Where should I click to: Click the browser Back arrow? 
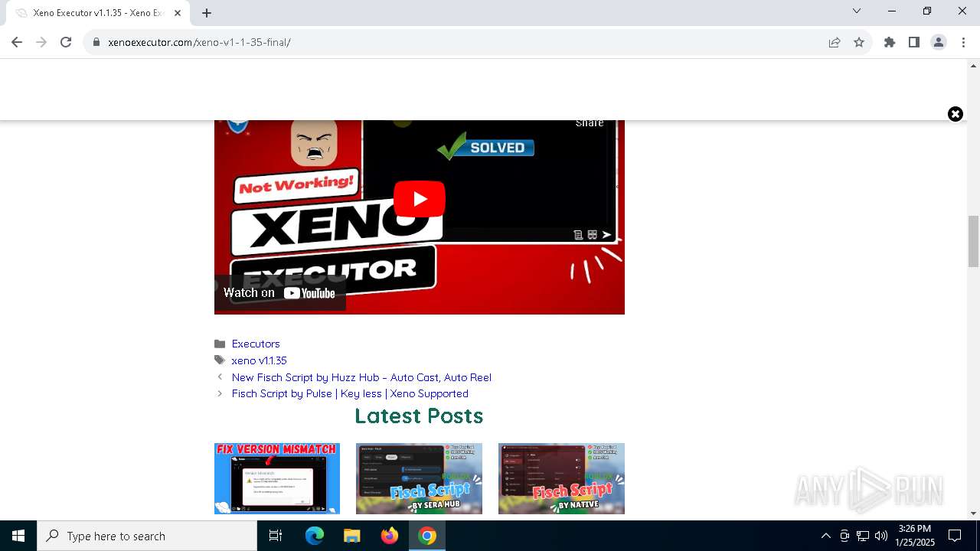tap(17, 42)
